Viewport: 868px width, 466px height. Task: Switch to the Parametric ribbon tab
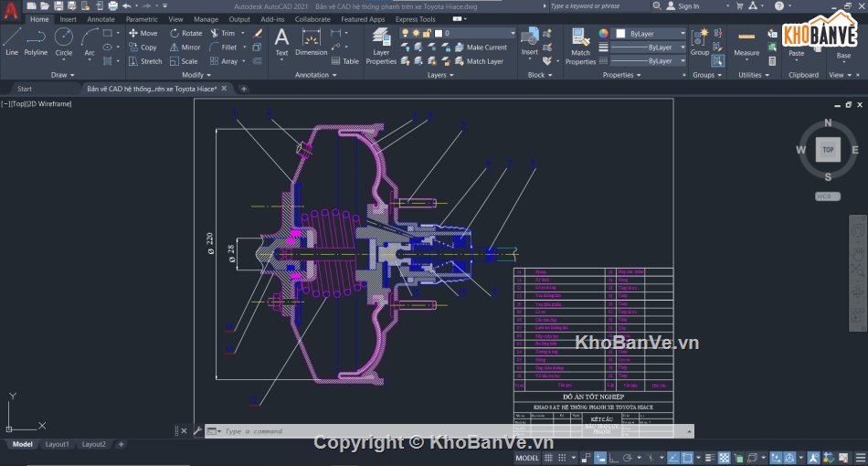point(142,19)
